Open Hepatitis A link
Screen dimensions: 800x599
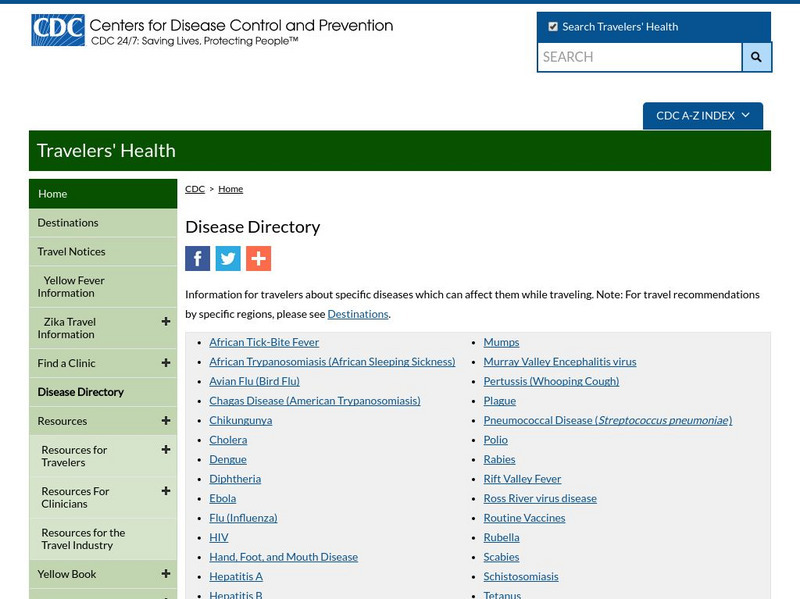pos(236,577)
